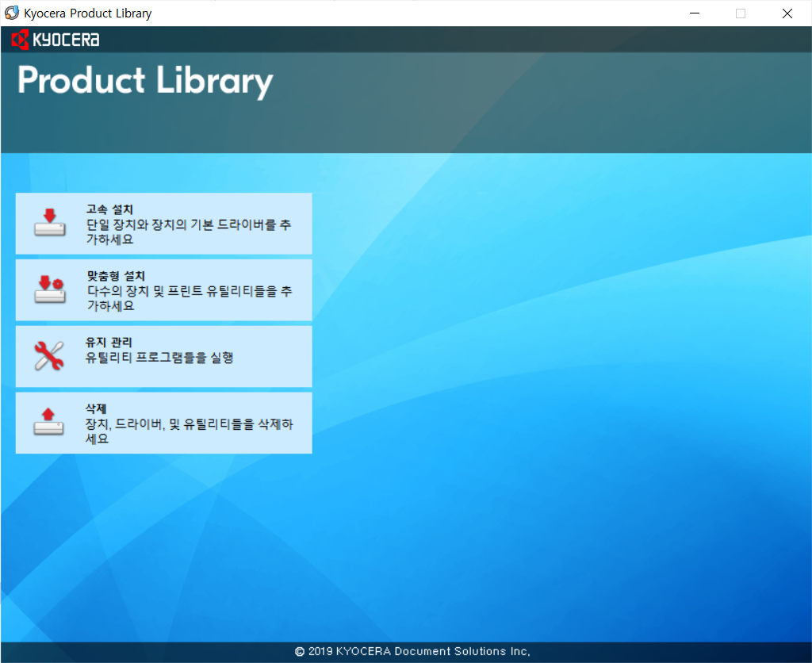Image resolution: width=812 pixels, height=663 pixels.
Task: Click the 고속 설치 printer download icon
Action: tap(50, 223)
